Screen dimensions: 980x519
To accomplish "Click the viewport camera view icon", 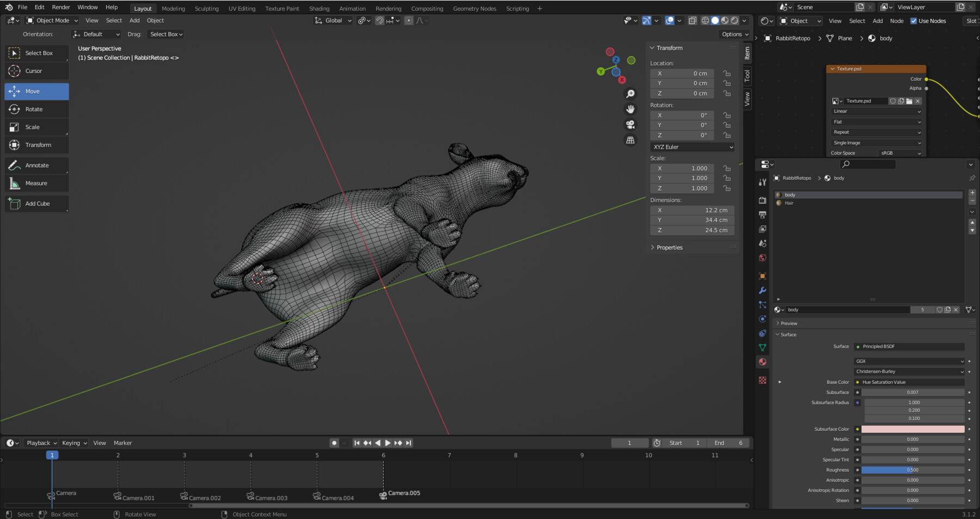I will (630, 123).
